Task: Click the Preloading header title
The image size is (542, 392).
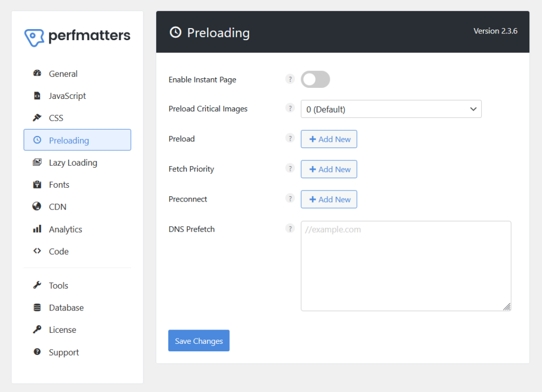Action: pos(219,33)
